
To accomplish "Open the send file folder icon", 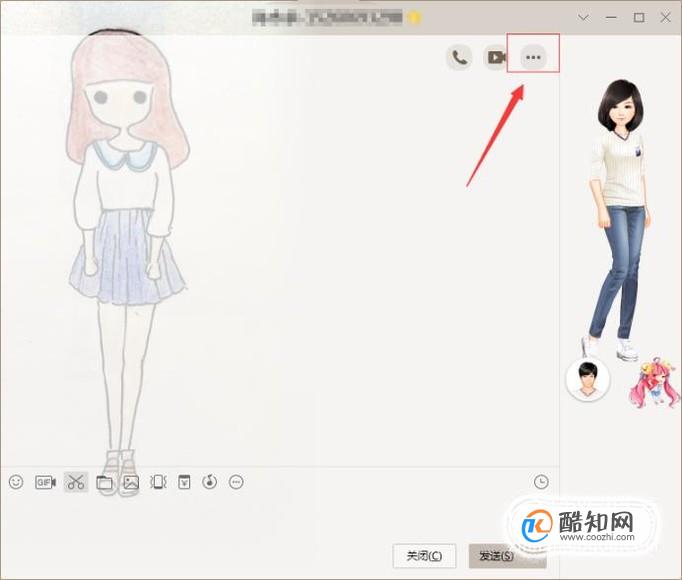I will [104, 483].
